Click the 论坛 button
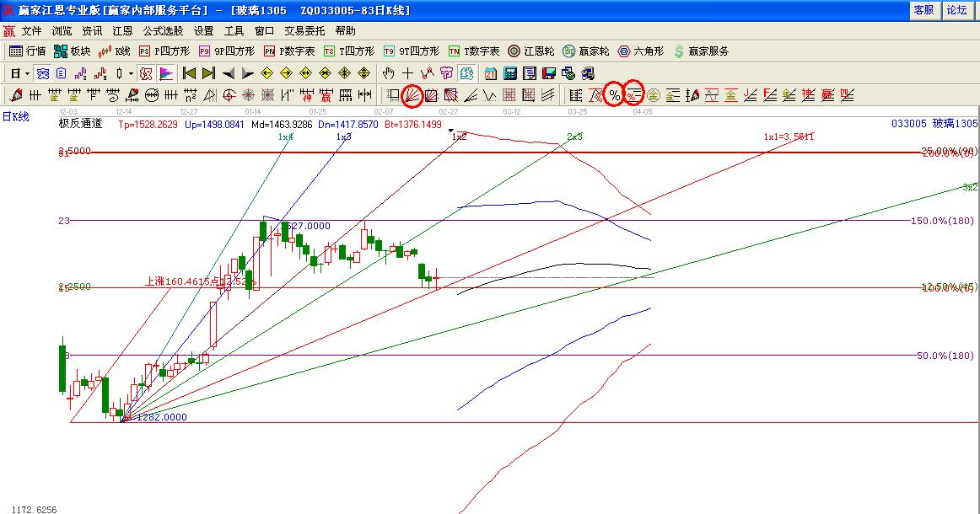The height and width of the screenshot is (514, 980). (x=956, y=10)
